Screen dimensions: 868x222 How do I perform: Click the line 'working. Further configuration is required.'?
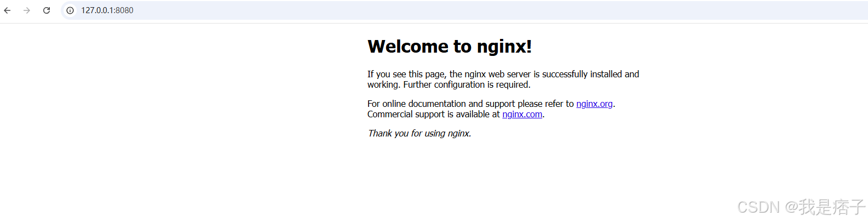pyautogui.click(x=449, y=84)
